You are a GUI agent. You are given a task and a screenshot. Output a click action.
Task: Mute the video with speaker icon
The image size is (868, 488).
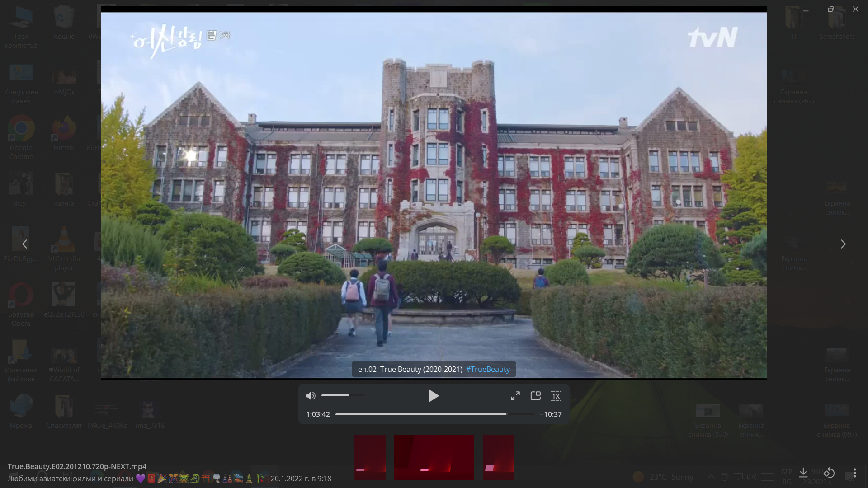(310, 396)
